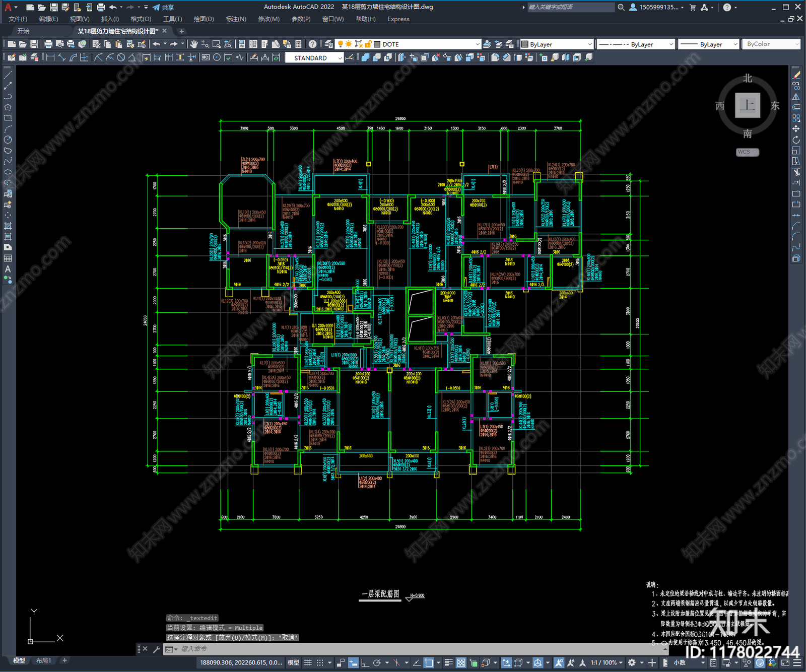Click the Undo arrow in standard toolbar
The image size is (806, 672).
[x=157, y=44]
